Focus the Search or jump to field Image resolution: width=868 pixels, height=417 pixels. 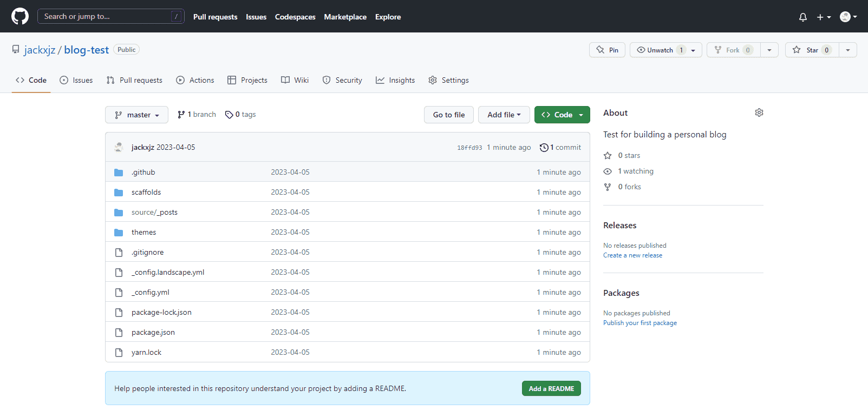pyautogui.click(x=111, y=16)
